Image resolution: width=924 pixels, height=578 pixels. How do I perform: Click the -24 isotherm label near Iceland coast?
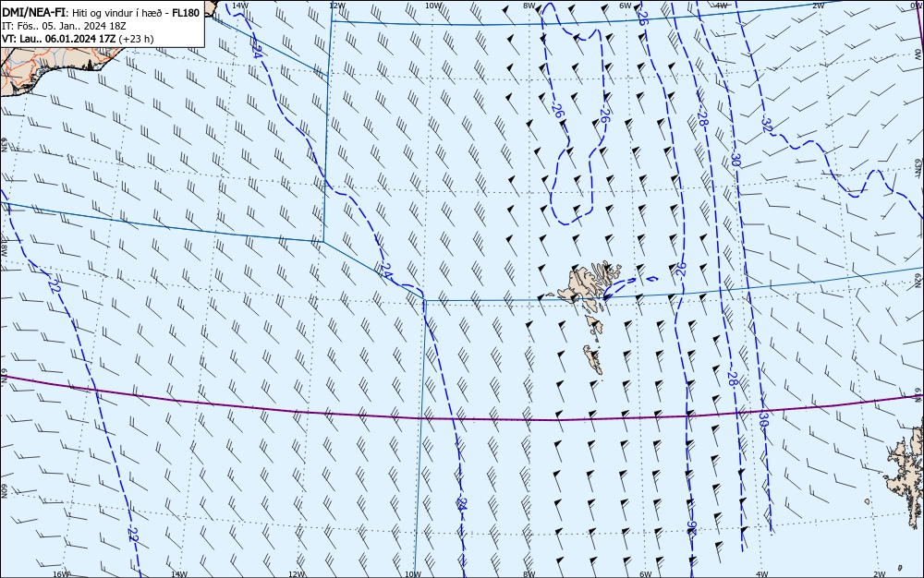[256, 51]
